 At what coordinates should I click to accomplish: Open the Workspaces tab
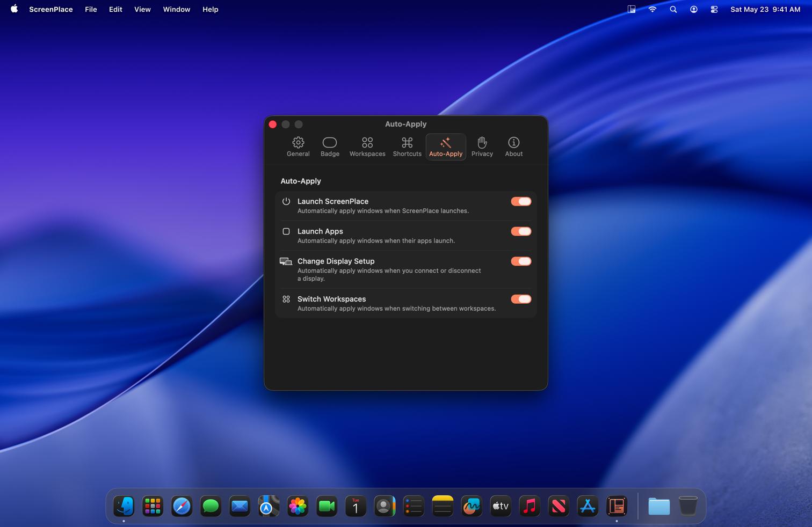point(367,147)
